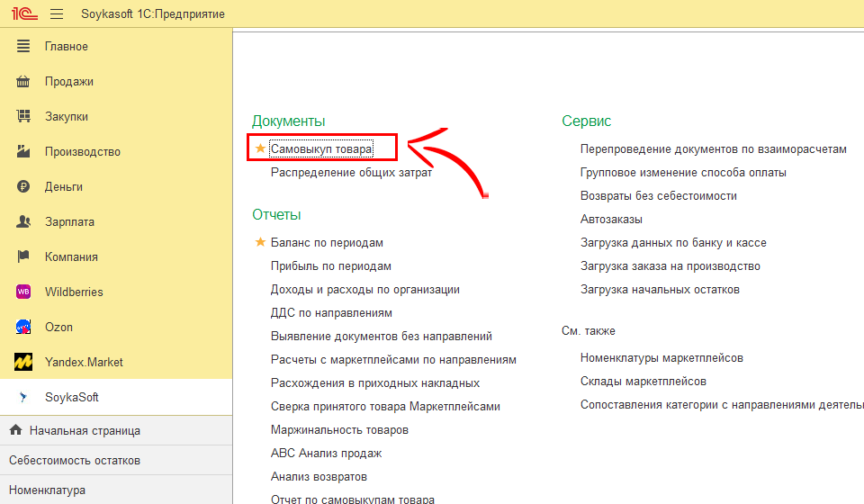
Task: Open Автозаказы service link
Action: 611,220
